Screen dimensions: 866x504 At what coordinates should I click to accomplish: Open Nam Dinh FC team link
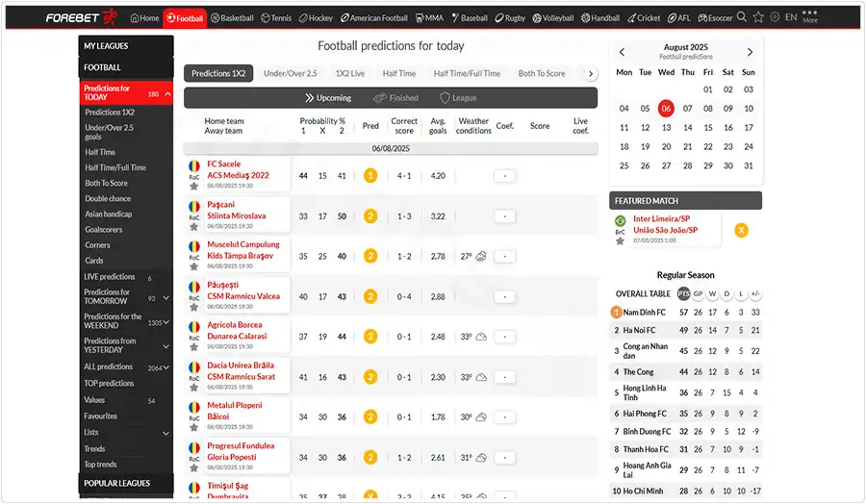(x=644, y=312)
